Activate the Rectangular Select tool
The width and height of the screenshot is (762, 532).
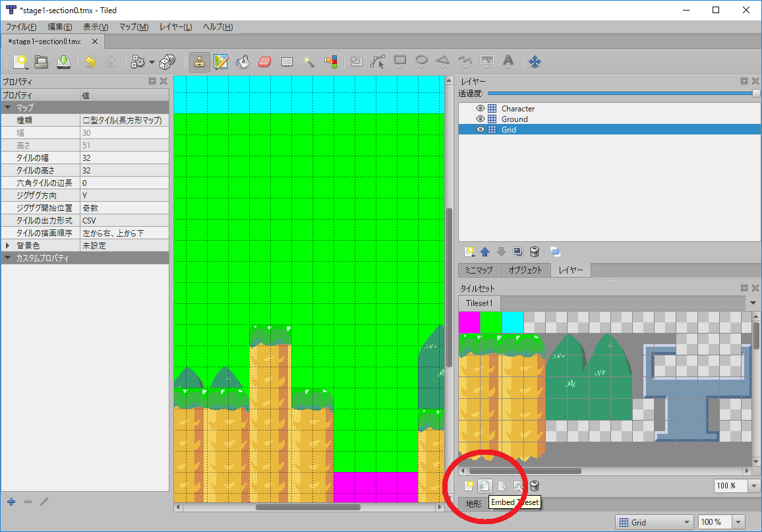[x=287, y=61]
